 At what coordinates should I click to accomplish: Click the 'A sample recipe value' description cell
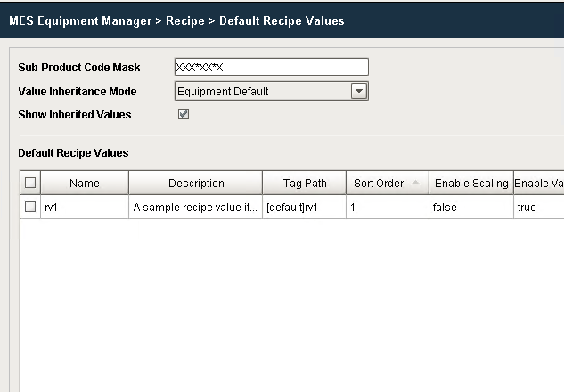pyautogui.click(x=195, y=208)
